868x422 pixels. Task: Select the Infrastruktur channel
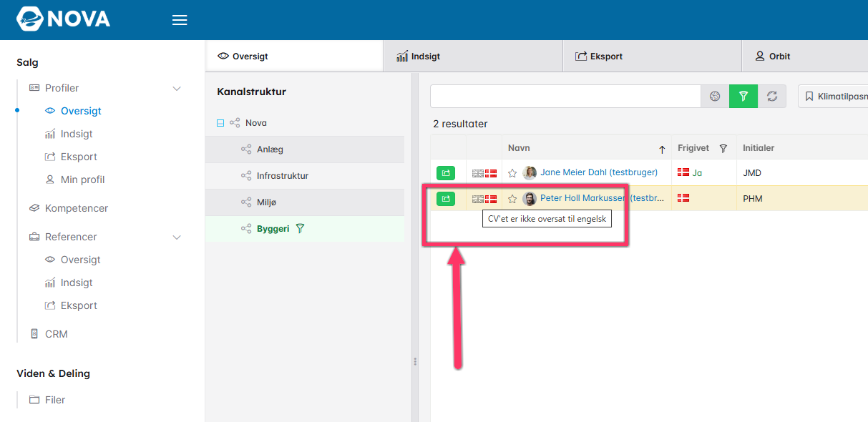click(305, 176)
